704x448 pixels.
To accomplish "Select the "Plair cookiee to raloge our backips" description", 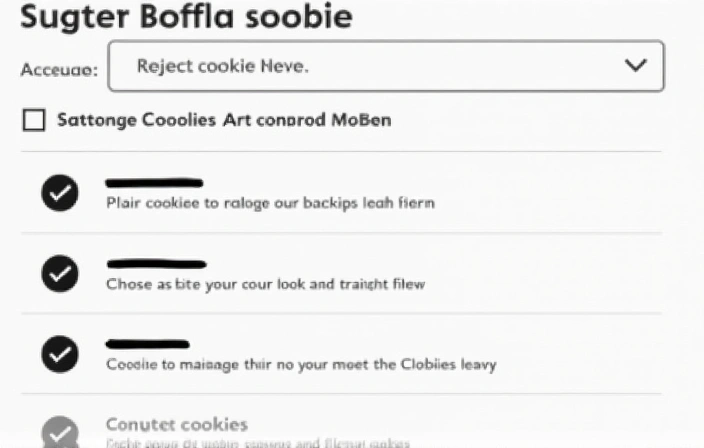I will click(270, 203).
